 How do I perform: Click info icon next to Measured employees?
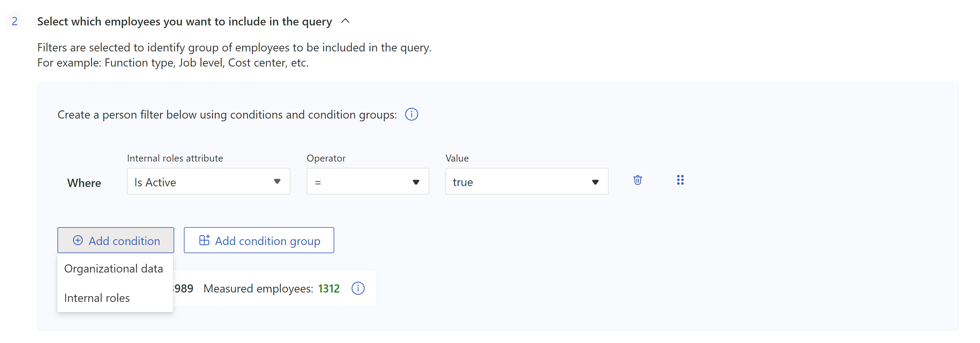point(358,289)
